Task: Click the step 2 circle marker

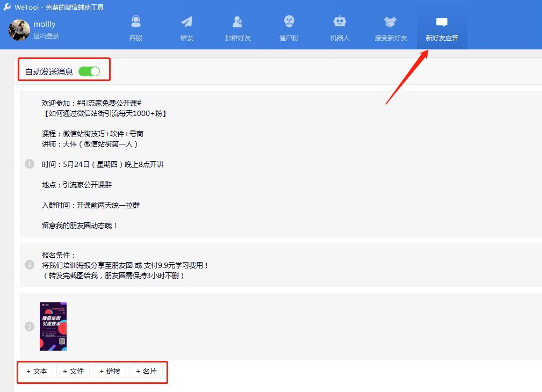Action: tap(28, 264)
